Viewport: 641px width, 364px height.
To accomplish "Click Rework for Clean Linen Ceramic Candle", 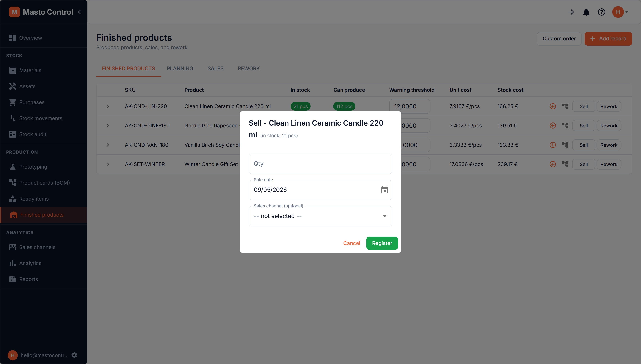I will (x=609, y=106).
